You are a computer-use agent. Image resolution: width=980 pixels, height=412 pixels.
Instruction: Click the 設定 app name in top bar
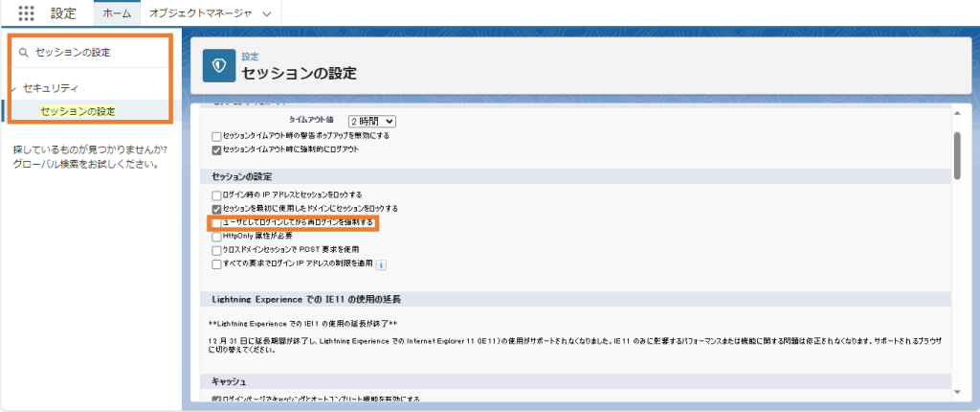[x=63, y=13]
